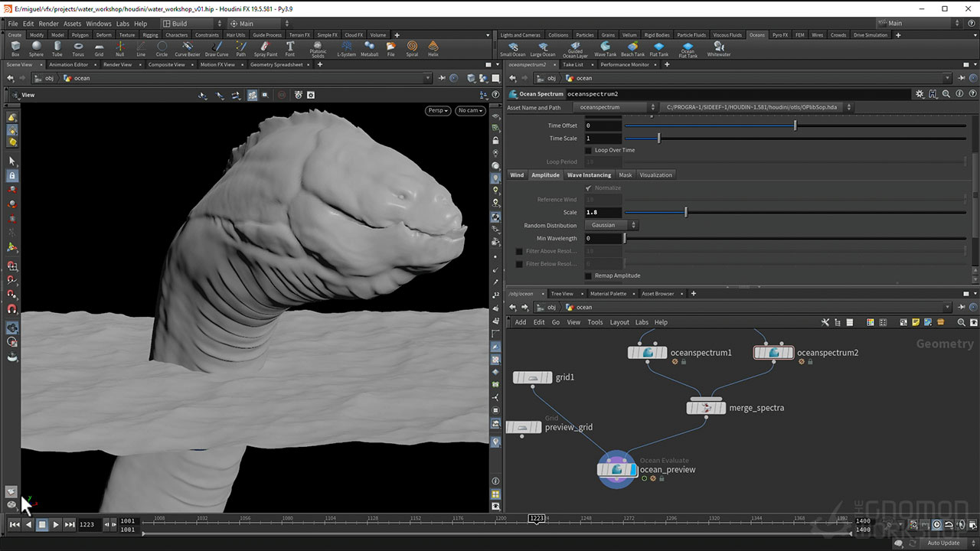Viewport: 980px width, 551px height.
Task: Toggle the Remap Amplitude checkbox
Action: click(588, 275)
